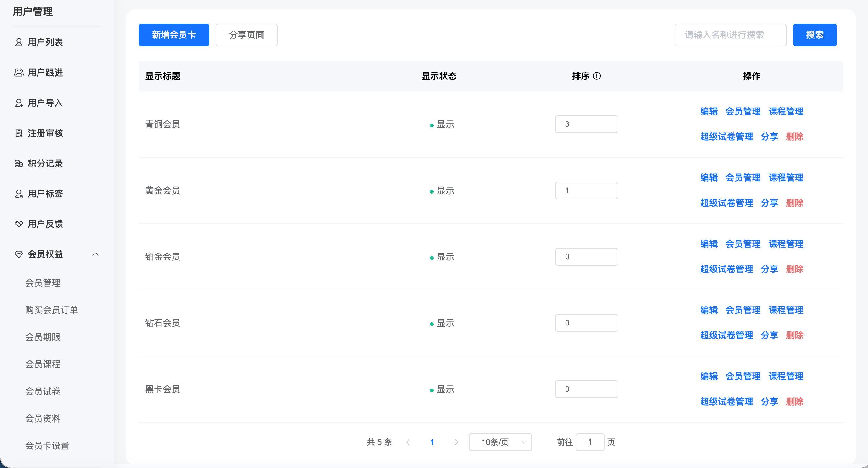
Task: Open 注册审核 in the sidebar
Action: pos(45,133)
